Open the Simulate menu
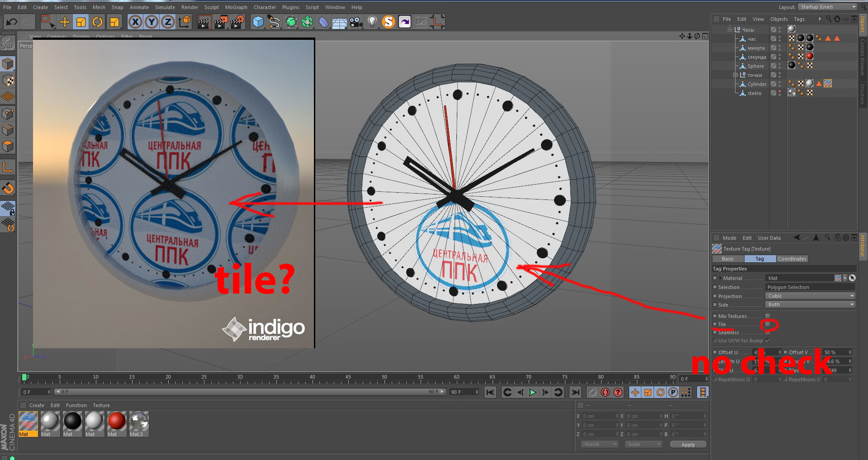The image size is (868, 460). coord(165,7)
